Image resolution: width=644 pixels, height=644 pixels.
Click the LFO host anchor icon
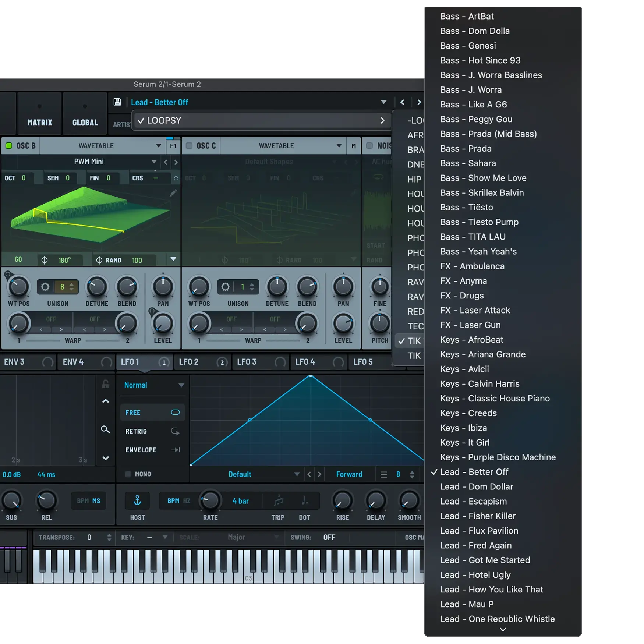click(137, 500)
